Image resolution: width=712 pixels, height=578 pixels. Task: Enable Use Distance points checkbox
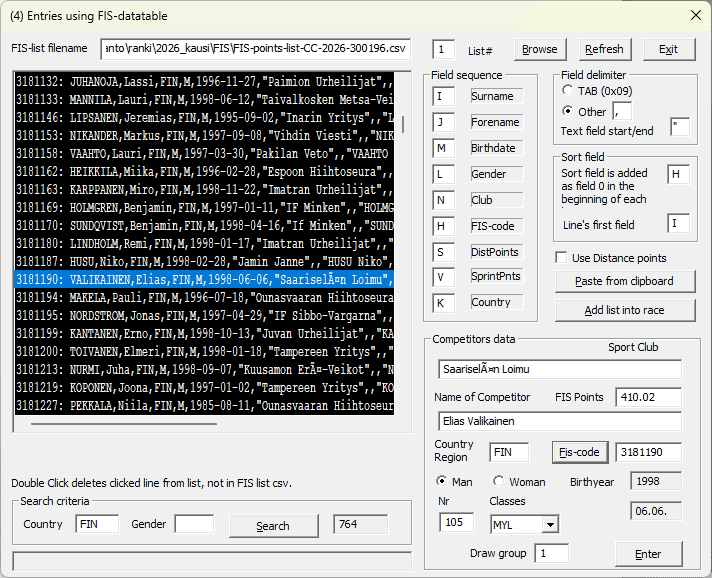[562, 259]
